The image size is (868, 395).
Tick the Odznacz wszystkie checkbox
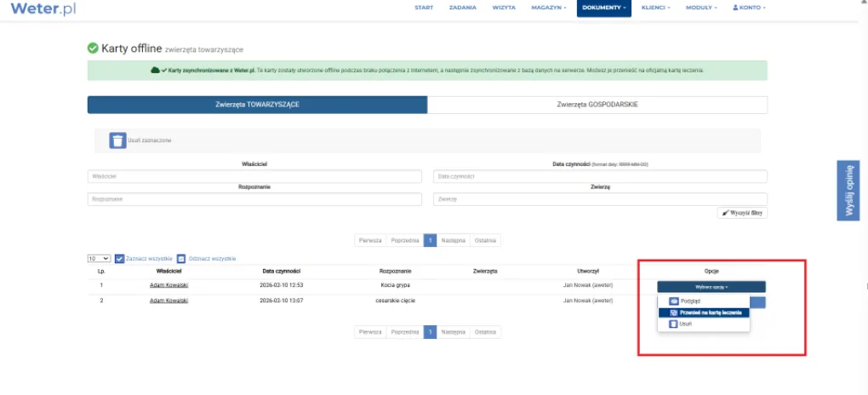pos(181,259)
